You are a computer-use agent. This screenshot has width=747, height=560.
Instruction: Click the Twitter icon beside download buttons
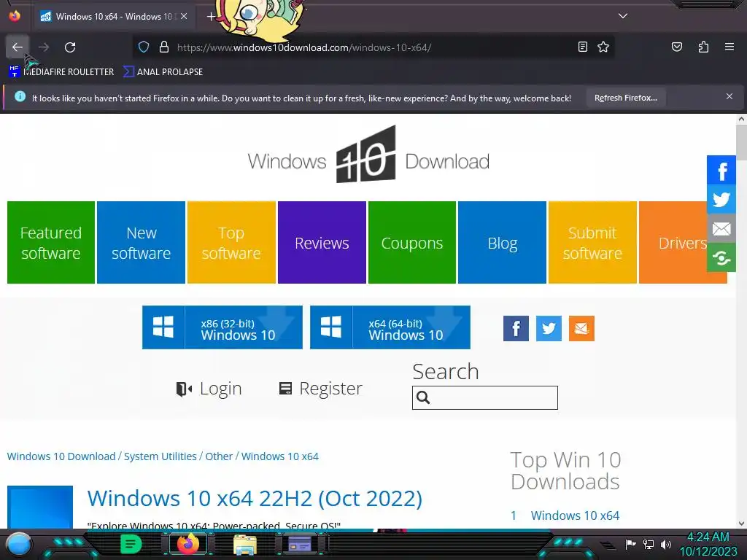coord(549,328)
